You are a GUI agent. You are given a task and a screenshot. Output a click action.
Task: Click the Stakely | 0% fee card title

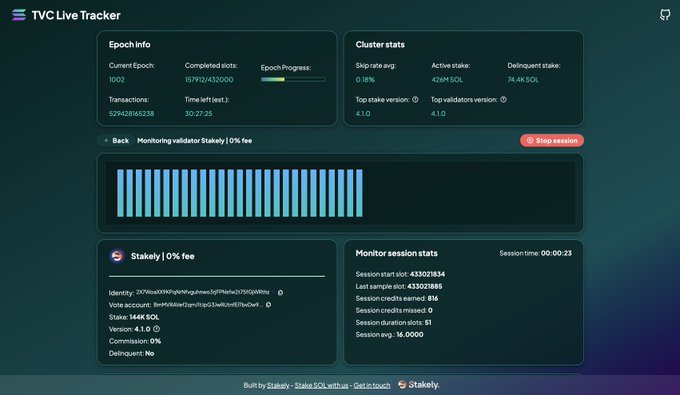point(163,256)
